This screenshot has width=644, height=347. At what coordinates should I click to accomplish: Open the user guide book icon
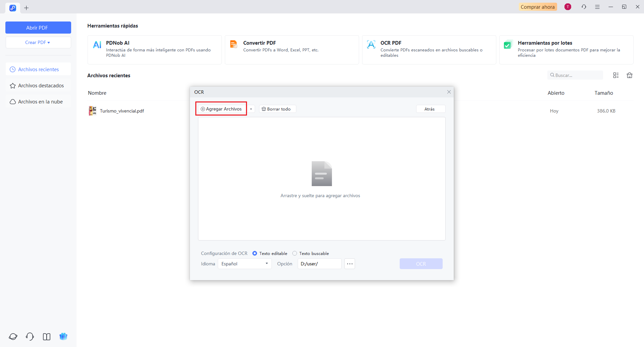coord(46,337)
